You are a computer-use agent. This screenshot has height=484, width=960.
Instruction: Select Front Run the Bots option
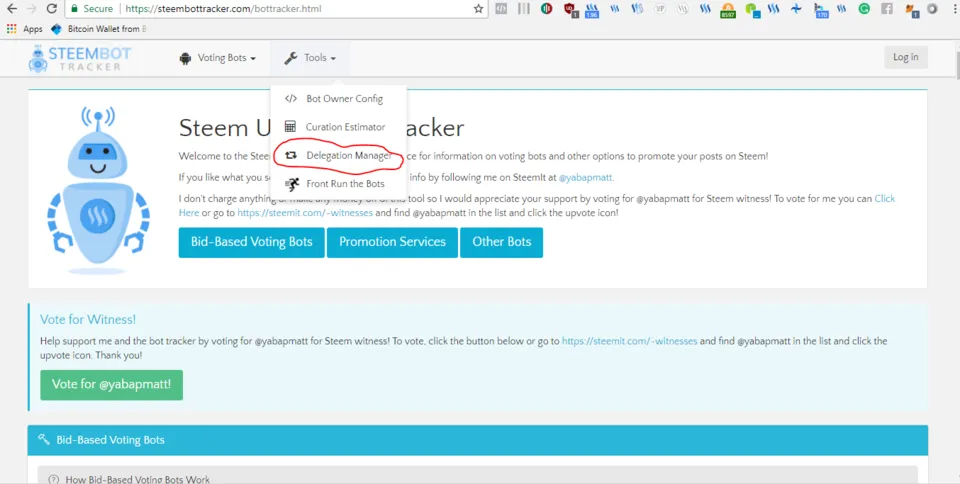coord(339,184)
